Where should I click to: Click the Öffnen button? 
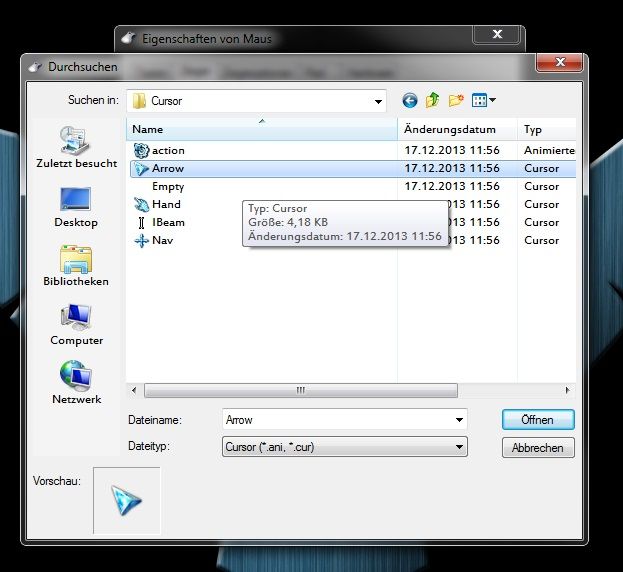[x=538, y=420]
